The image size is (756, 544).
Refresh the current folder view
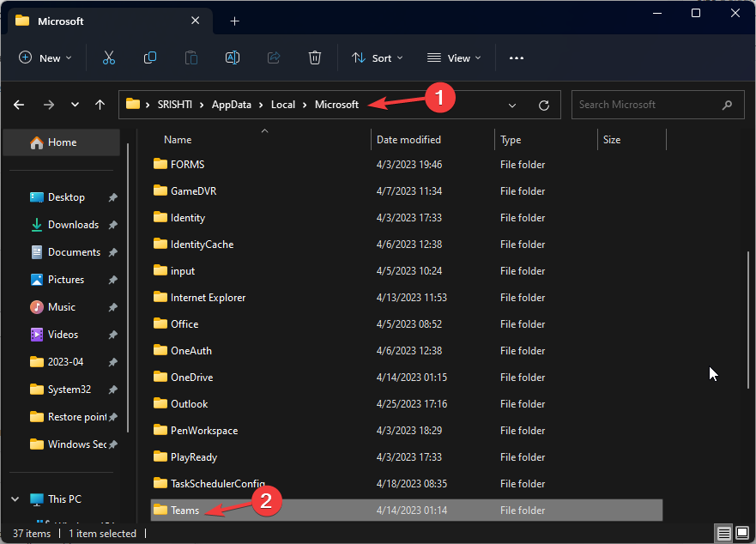pos(543,105)
